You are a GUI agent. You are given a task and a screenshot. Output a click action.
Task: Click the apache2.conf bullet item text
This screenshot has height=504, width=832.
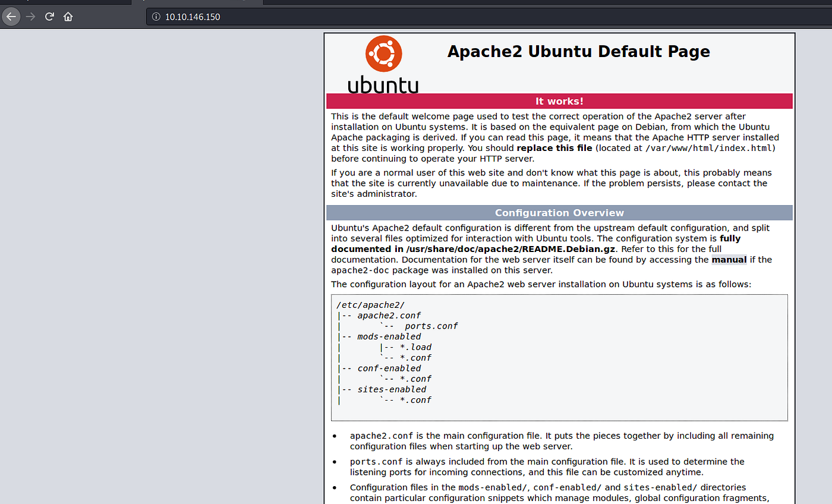[562, 441]
